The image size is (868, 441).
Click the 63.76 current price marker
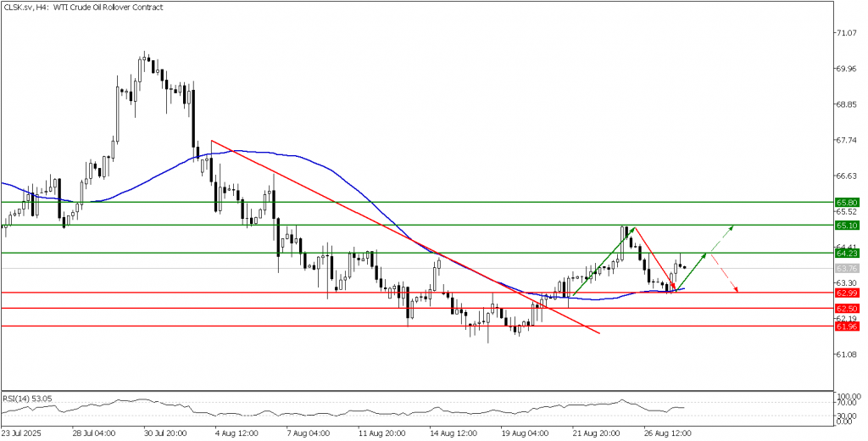click(847, 269)
